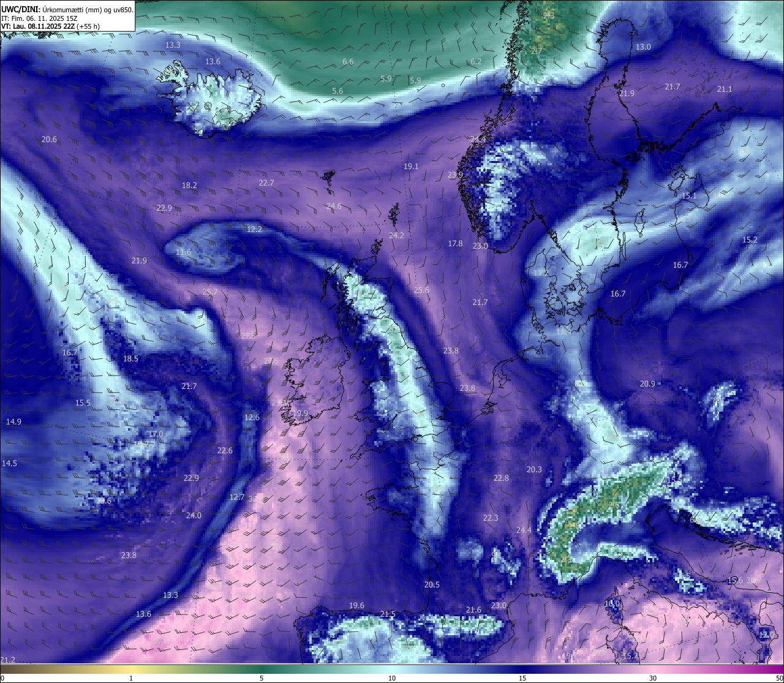The image size is (784, 683).
Task: Click the 19.1 value label
Action: pyautogui.click(x=411, y=167)
